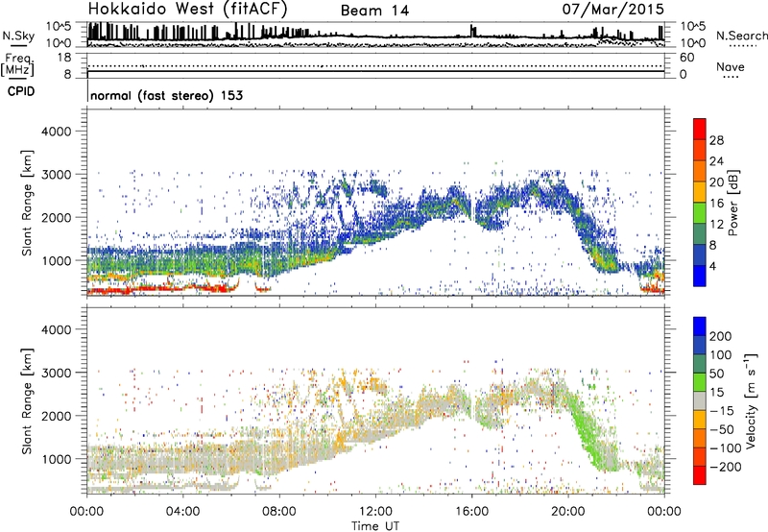Click the Hokkaido West (fitACF) title
The image size is (768, 532).
(x=187, y=9)
